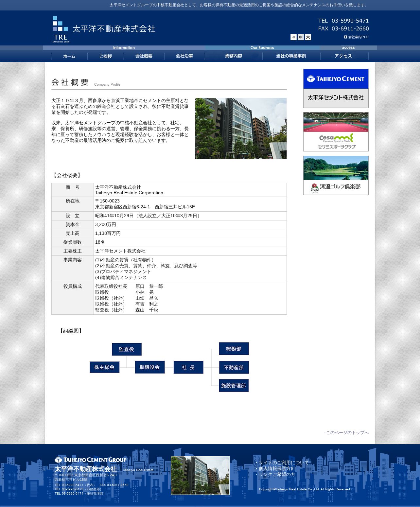Click 監査役(社外) 森山 千秋 row
This screenshot has height=507, width=420.
click(127, 310)
